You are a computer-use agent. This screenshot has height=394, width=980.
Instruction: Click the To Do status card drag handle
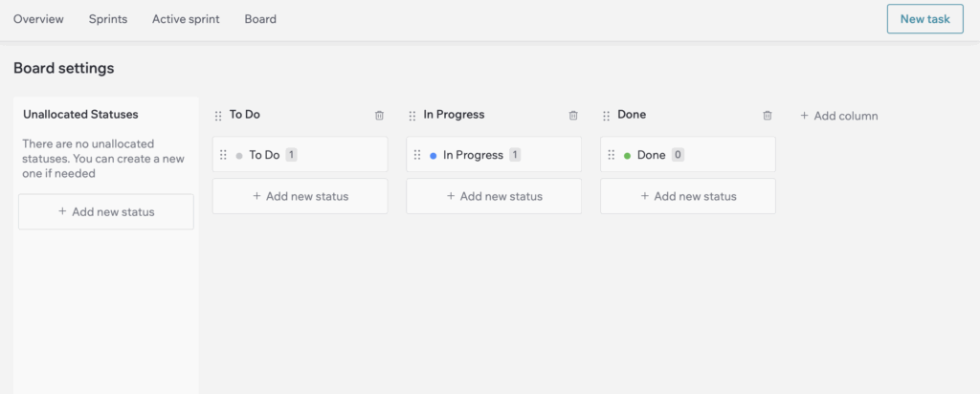click(x=223, y=155)
